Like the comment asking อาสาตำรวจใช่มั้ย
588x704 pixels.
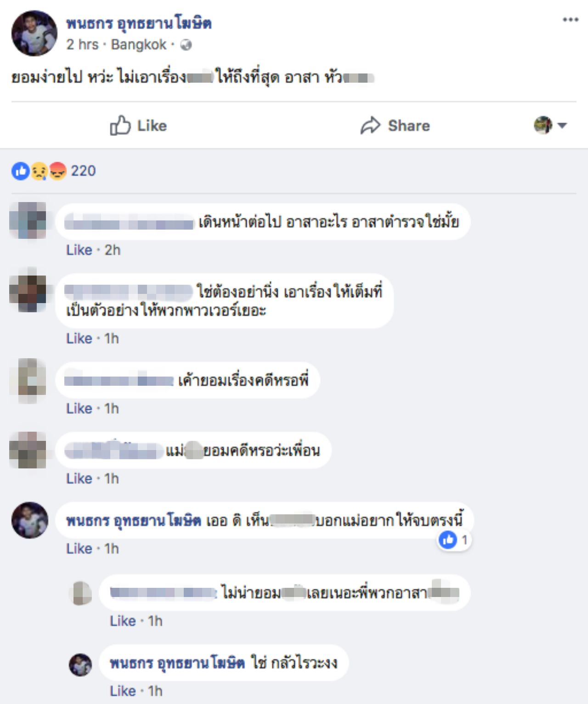tap(79, 250)
